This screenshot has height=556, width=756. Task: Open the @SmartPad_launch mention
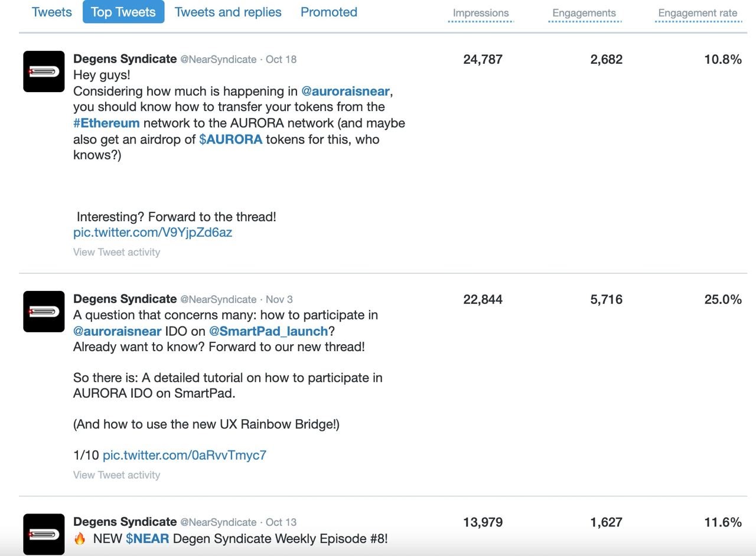(268, 331)
